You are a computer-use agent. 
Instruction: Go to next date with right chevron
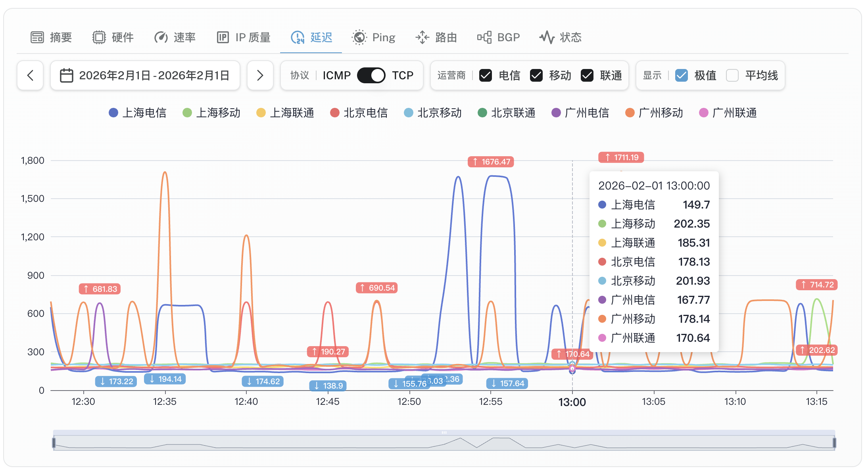(x=260, y=75)
